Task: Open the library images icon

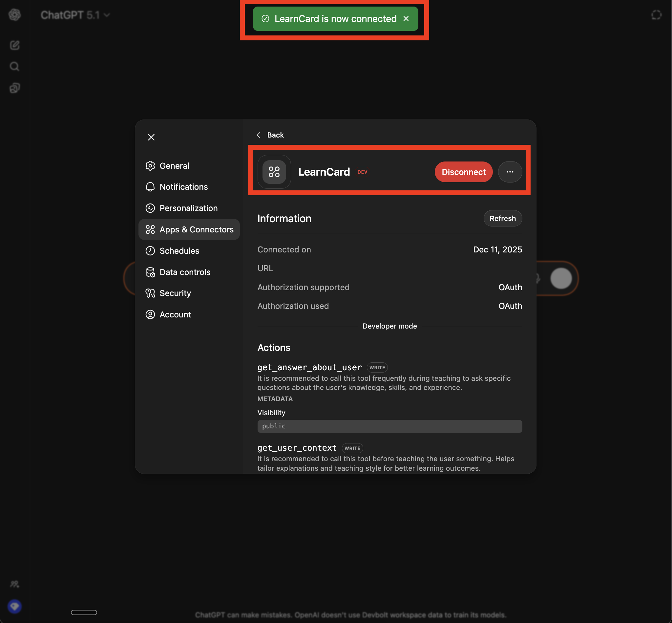Action: (14, 88)
